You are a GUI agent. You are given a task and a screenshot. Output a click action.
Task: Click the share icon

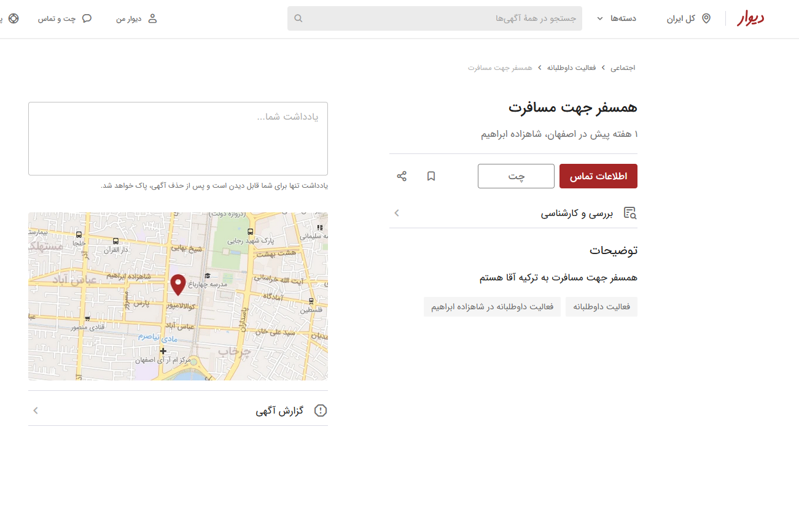tap(402, 176)
